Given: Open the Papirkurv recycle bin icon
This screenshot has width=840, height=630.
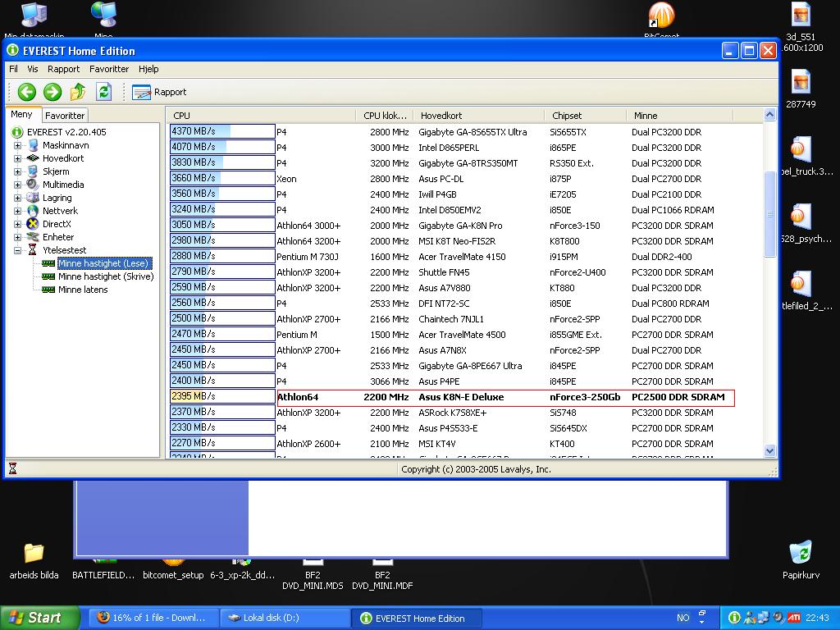Looking at the screenshot, I should click(801, 553).
